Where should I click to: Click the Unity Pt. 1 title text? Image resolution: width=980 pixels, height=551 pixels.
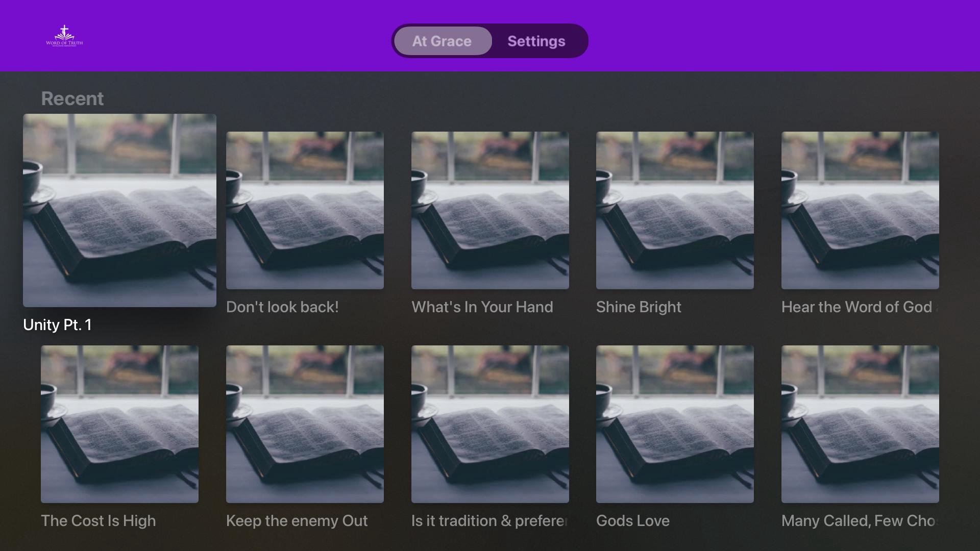tap(57, 325)
